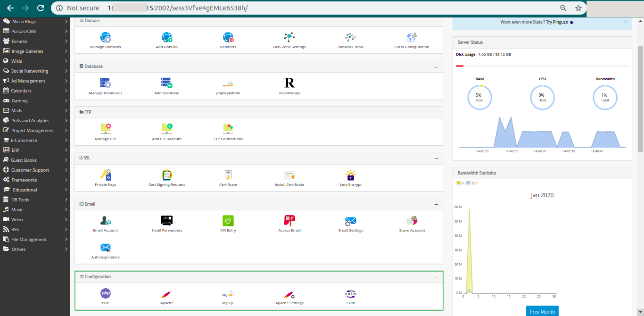Expand Customer Support category

(x=34, y=170)
